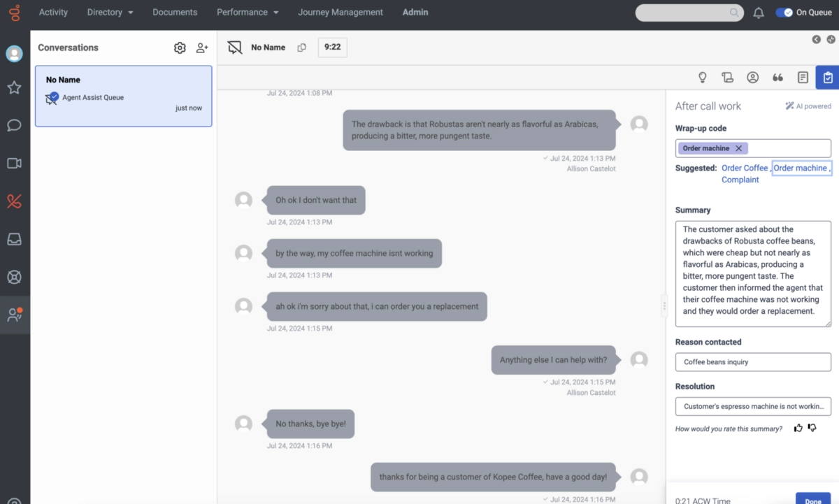Image resolution: width=839 pixels, height=504 pixels.
Task: Open the Admin menu
Action: pos(415,13)
